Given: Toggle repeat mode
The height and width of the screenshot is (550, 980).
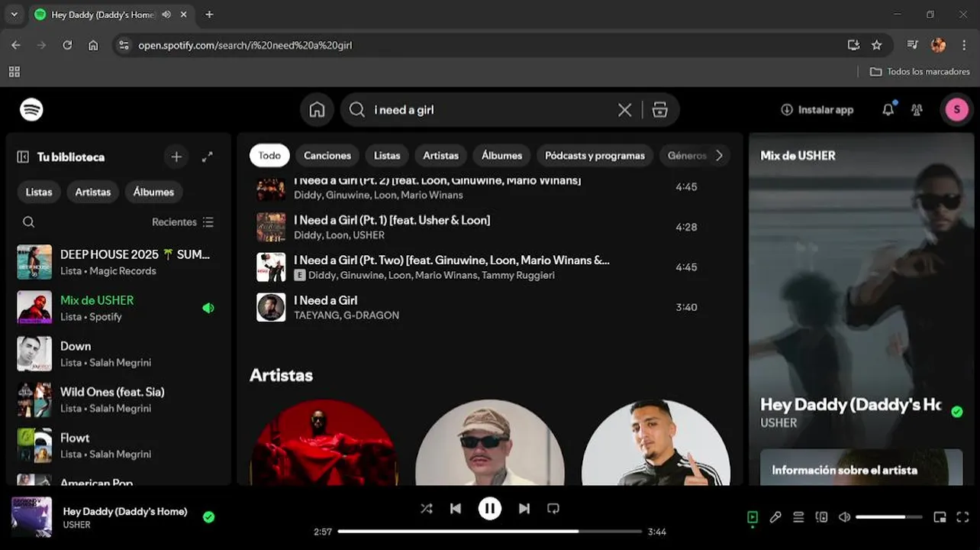Looking at the screenshot, I should 553,508.
